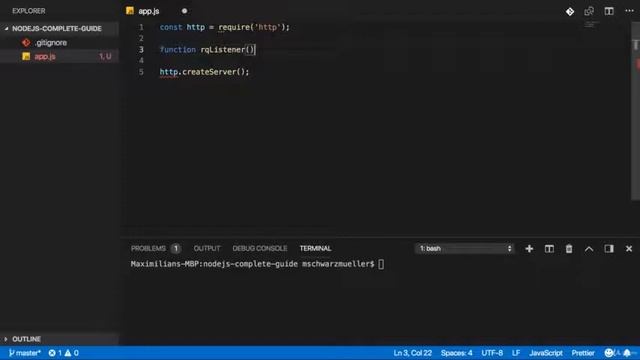This screenshot has height=360, width=640.
Task: Close the app.js tab via the unsaved dot
Action: tap(184, 11)
